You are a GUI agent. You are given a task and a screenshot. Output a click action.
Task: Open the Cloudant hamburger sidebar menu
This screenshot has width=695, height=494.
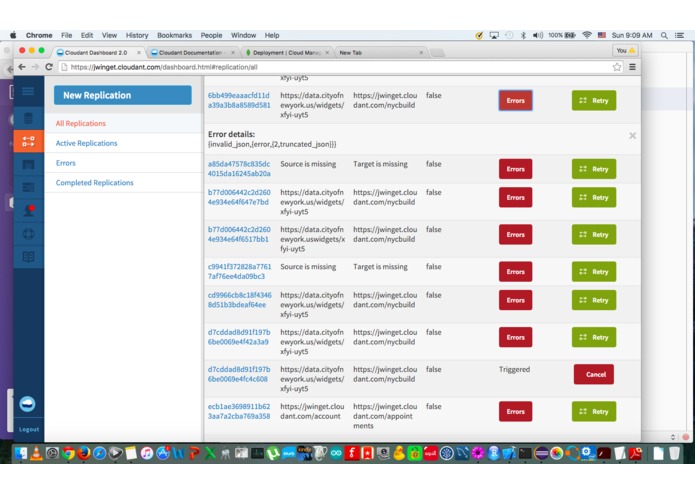(28, 91)
